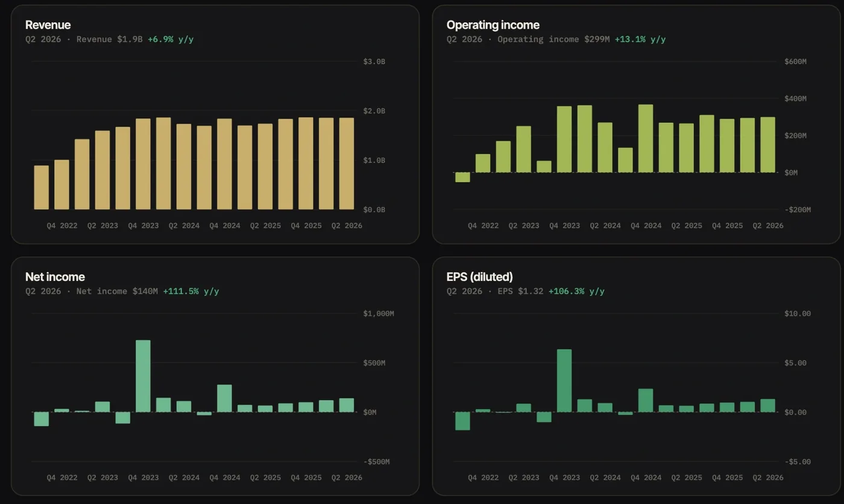Click the Q4 2023 label under EPS chart
The width and height of the screenshot is (844, 504).
click(x=564, y=477)
